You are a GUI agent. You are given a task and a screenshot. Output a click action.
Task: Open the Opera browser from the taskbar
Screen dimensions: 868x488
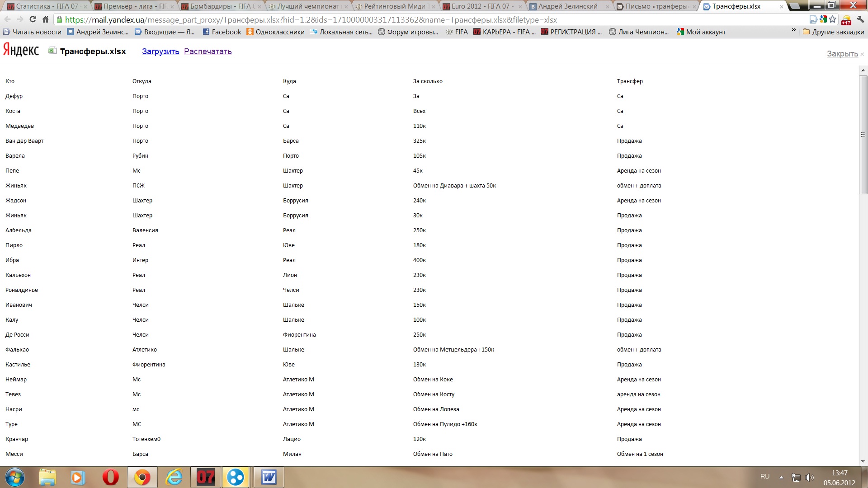110,477
